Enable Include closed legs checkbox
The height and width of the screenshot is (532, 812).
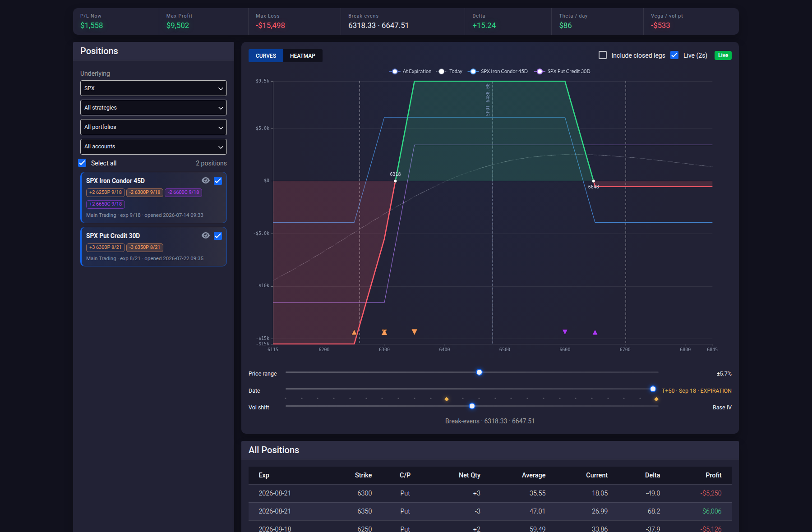(x=603, y=55)
